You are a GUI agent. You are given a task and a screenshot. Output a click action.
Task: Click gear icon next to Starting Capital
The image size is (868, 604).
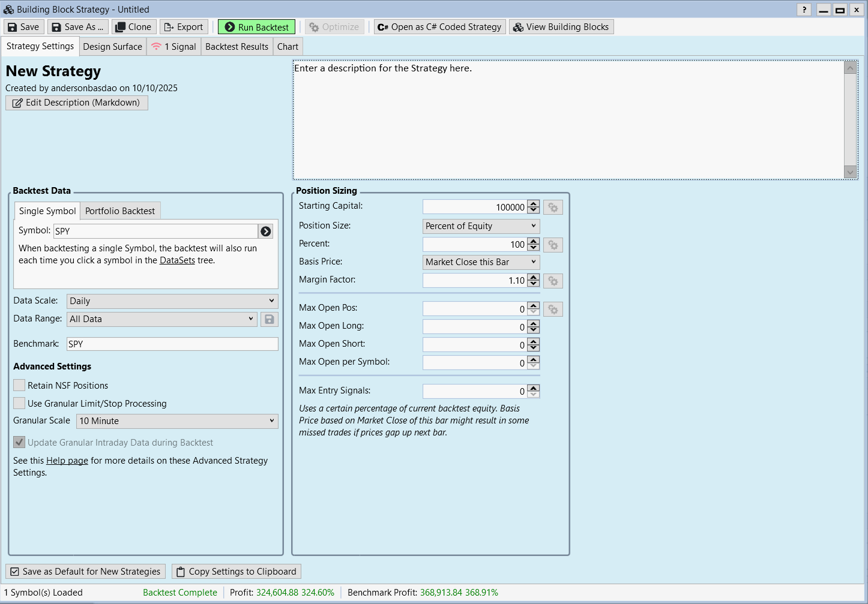553,208
